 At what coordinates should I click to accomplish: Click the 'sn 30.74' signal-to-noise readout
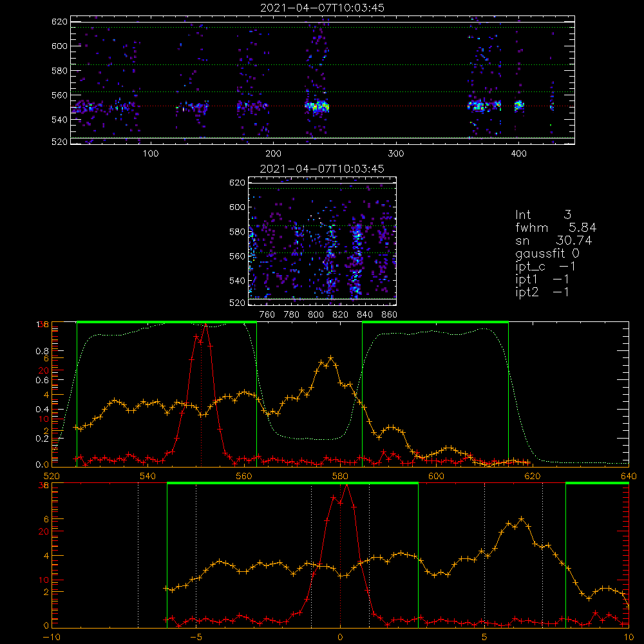click(x=553, y=240)
